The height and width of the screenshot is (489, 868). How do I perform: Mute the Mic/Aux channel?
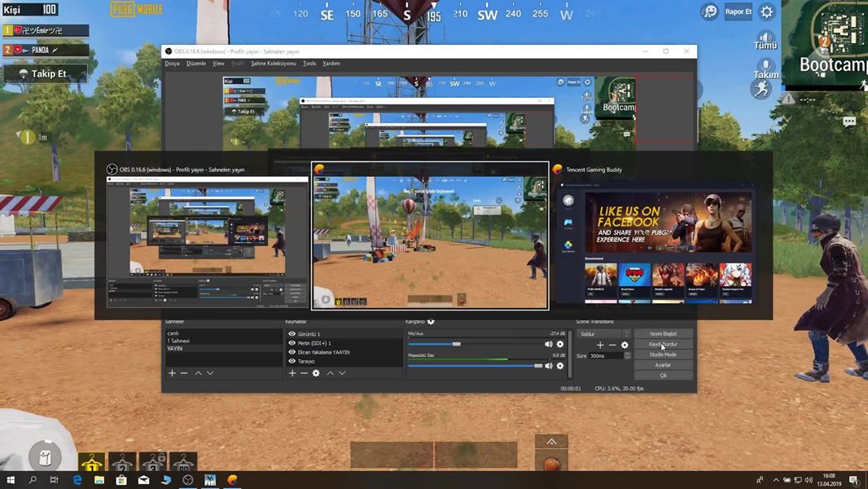click(549, 344)
